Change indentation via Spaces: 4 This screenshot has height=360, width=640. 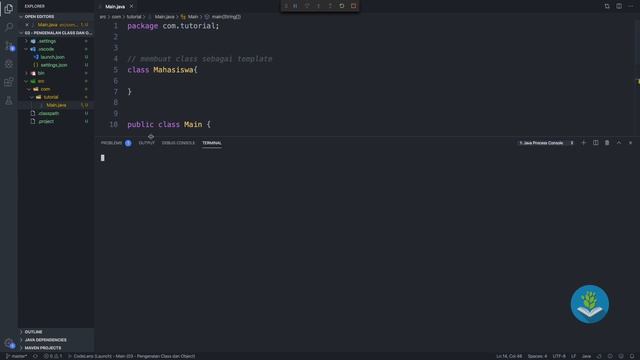pos(537,356)
